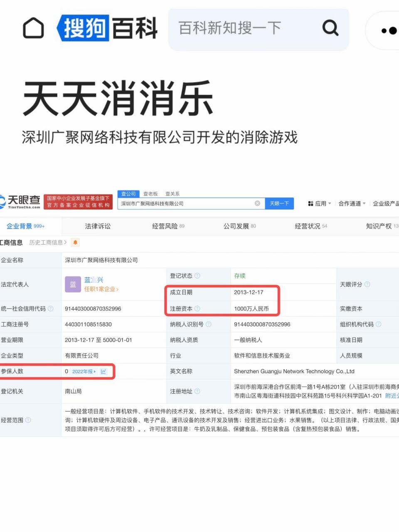Click the purple 蓝 avatar of legal representative

click(x=73, y=284)
